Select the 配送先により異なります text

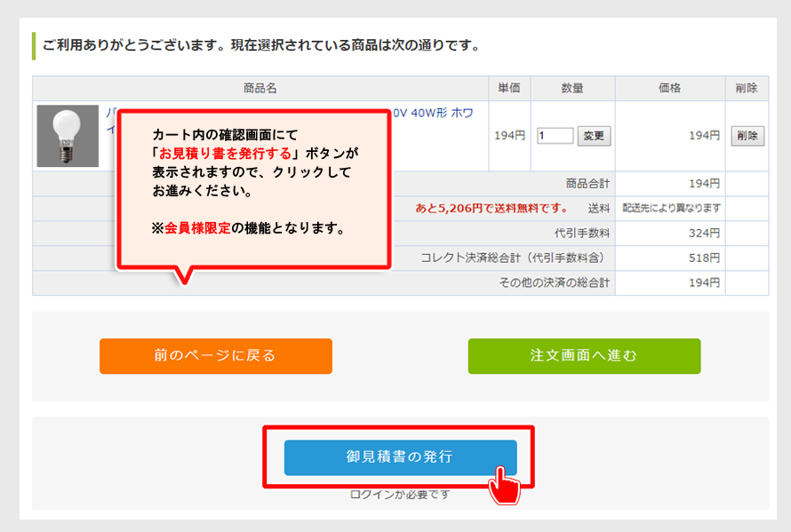671,208
